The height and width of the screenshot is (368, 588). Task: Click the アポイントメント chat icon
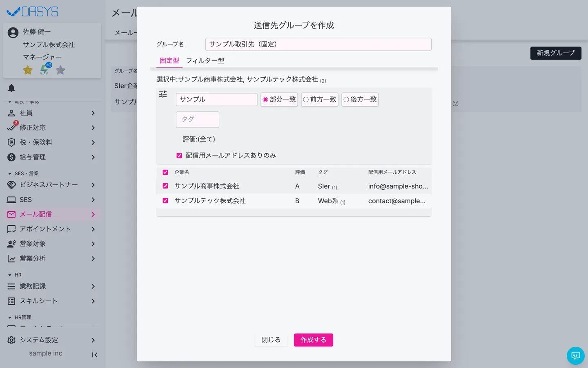[x=11, y=229]
